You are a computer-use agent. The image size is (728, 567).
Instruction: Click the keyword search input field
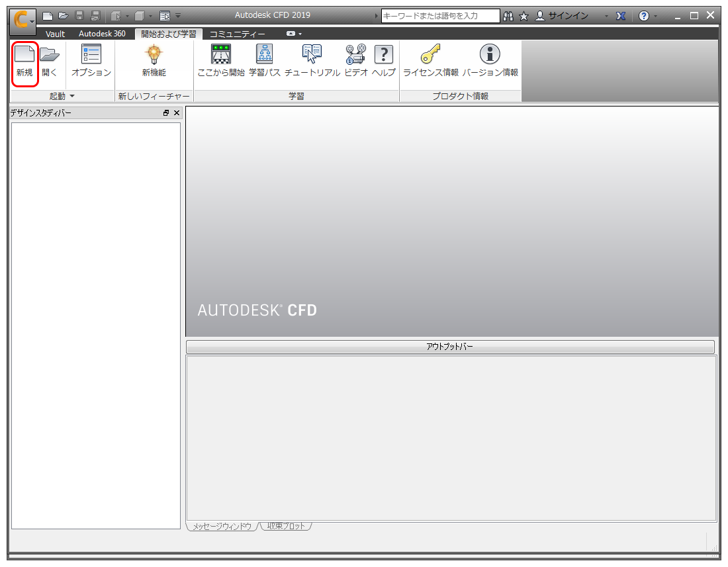[x=440, y=16]
